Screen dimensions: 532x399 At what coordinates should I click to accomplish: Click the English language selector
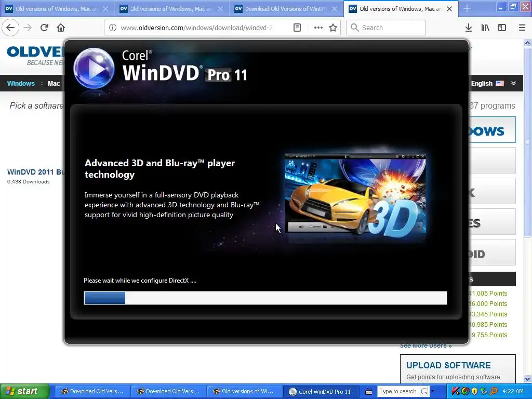487,84
